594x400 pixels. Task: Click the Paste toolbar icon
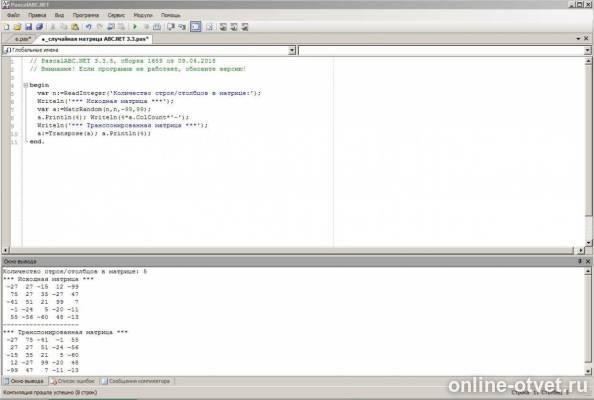pos(75,27)
